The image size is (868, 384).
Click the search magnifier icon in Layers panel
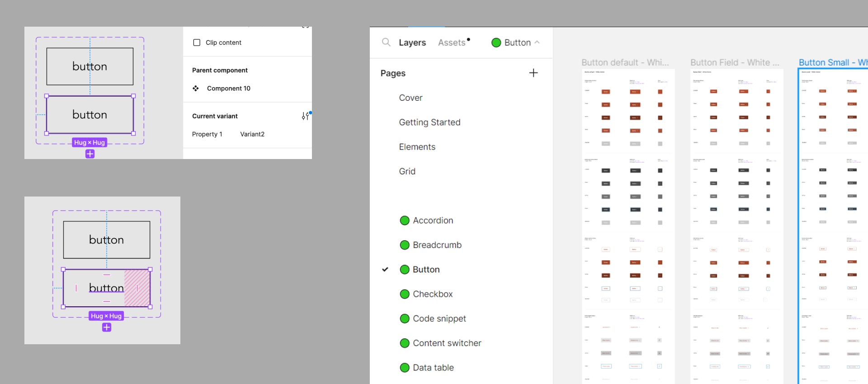click(x=386, y=42)
